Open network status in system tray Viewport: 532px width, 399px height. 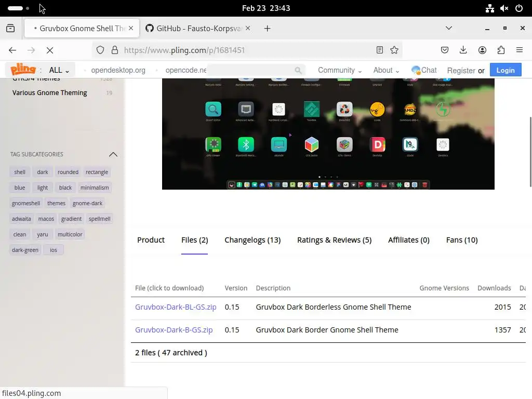point(489,8)
